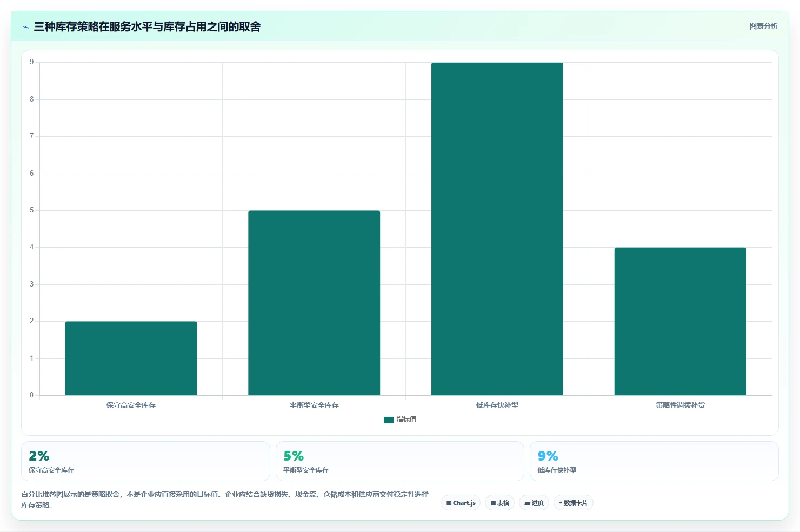The height and width of the screenshot is (532, 800).
Task: Select the 平衡型安全库存 bar in chart
Action: 314,303
